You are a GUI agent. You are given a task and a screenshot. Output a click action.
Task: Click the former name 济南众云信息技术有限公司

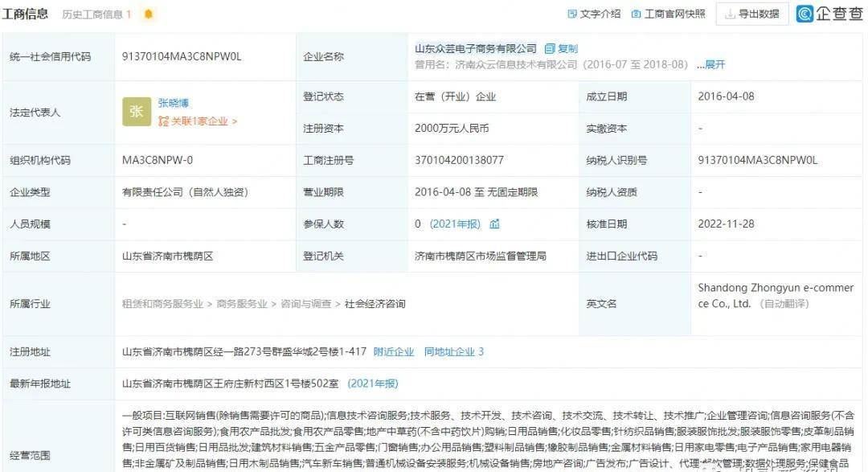point(516,65)
